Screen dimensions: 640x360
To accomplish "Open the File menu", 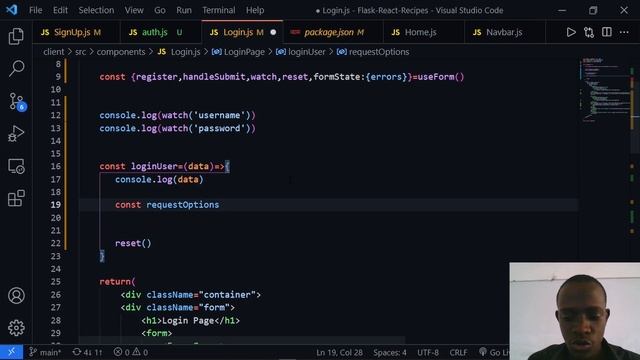I will coord(36,10).
